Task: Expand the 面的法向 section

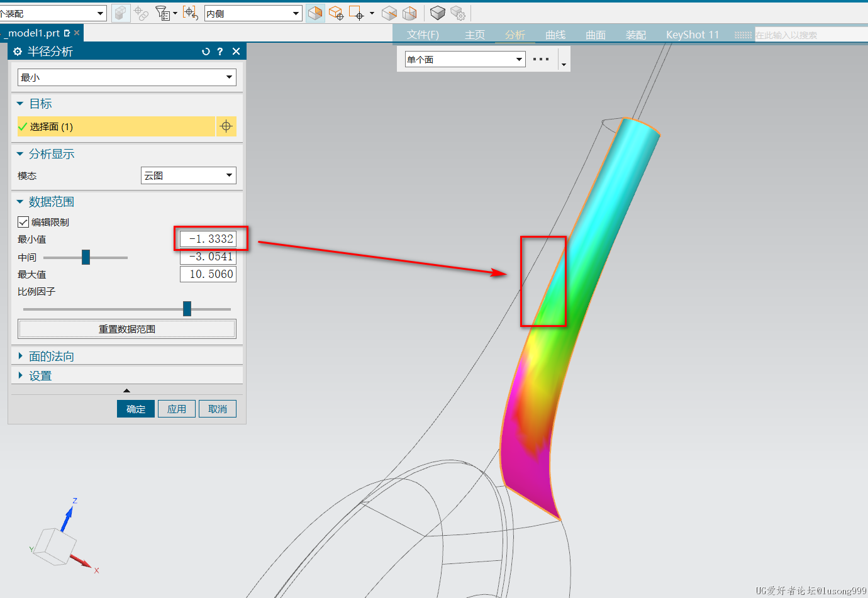Action: coord(20,356)
